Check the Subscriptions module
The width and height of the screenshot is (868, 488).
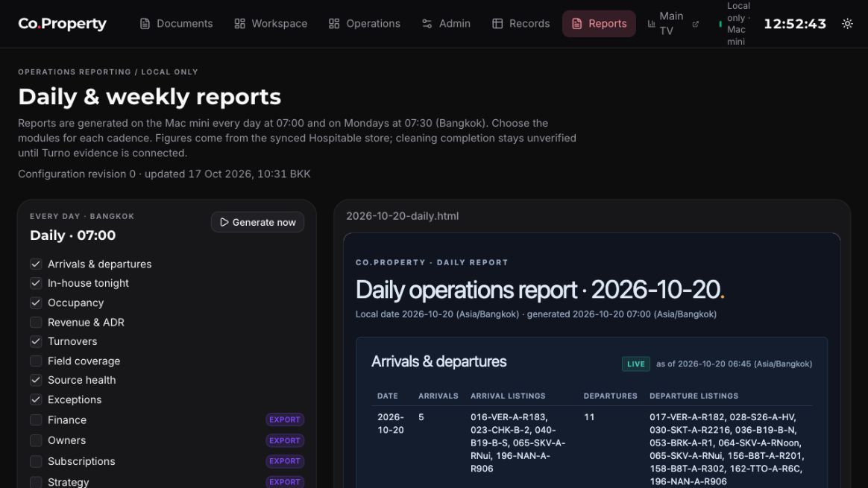pos(36,461)
